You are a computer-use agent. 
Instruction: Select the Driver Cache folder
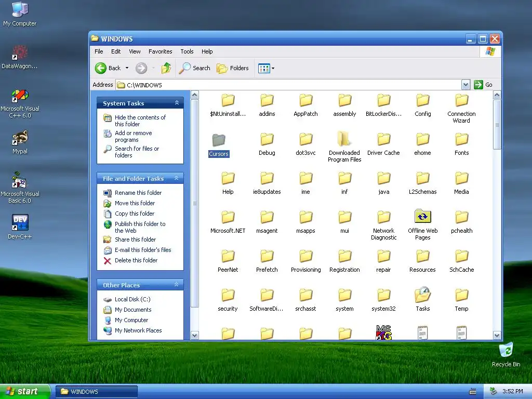pyautogui.click(x=383, y=144)
